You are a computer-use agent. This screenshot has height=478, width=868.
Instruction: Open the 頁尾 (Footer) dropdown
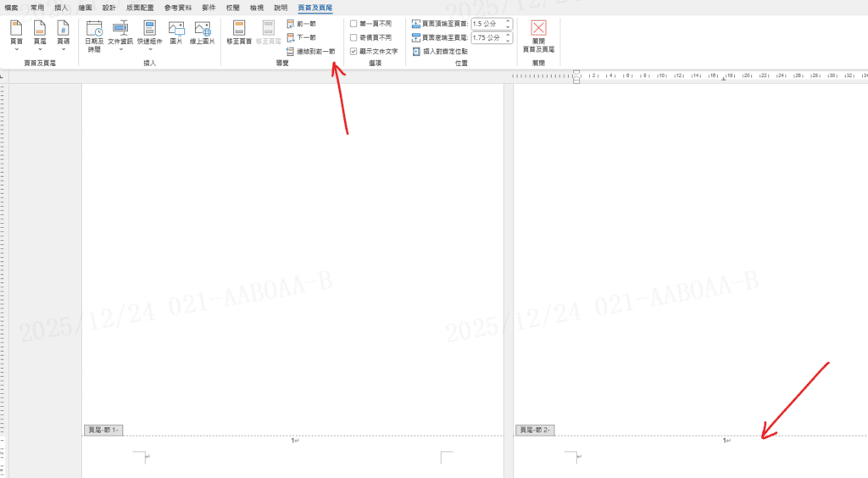point(40,34)
